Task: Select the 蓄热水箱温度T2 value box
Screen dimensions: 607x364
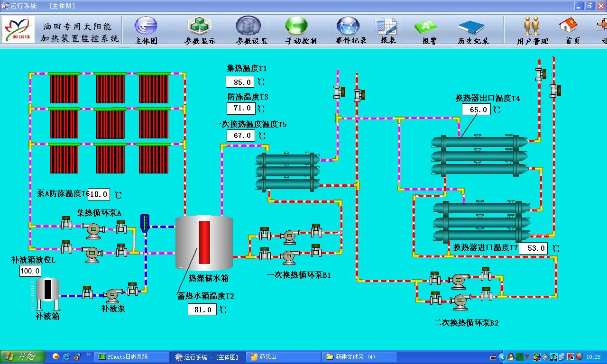Action: tap(202, 310)
